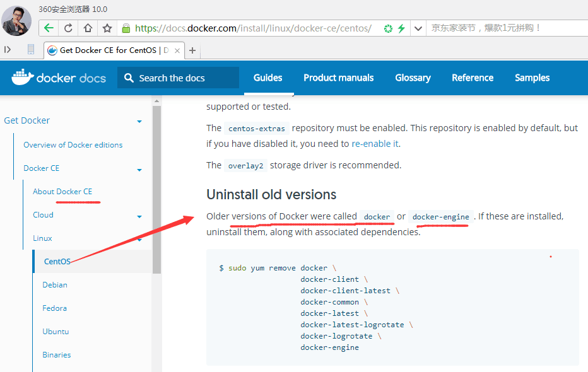Click the overlay2 code text
The height and width of the screenshot is (372, 588).
click(x=245, y=166)
